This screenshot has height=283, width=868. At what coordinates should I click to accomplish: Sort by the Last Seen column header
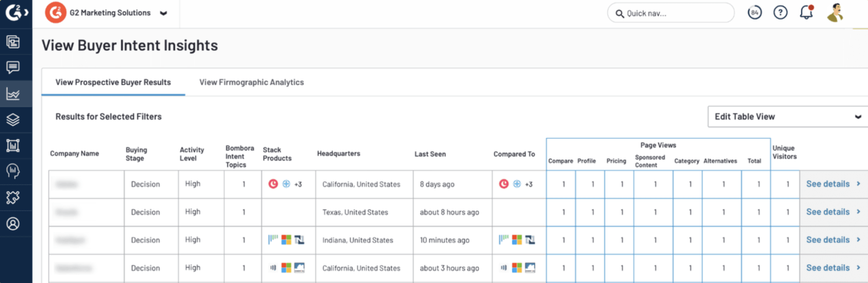coord(430,154)
